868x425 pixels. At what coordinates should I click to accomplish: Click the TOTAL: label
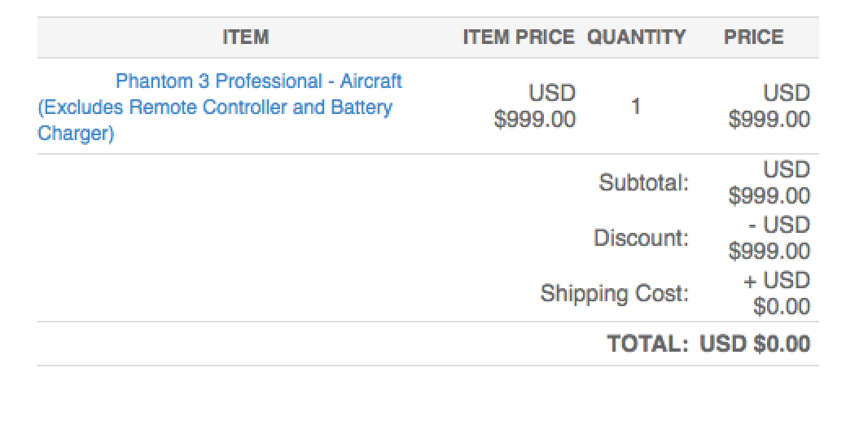pos(647,344)
